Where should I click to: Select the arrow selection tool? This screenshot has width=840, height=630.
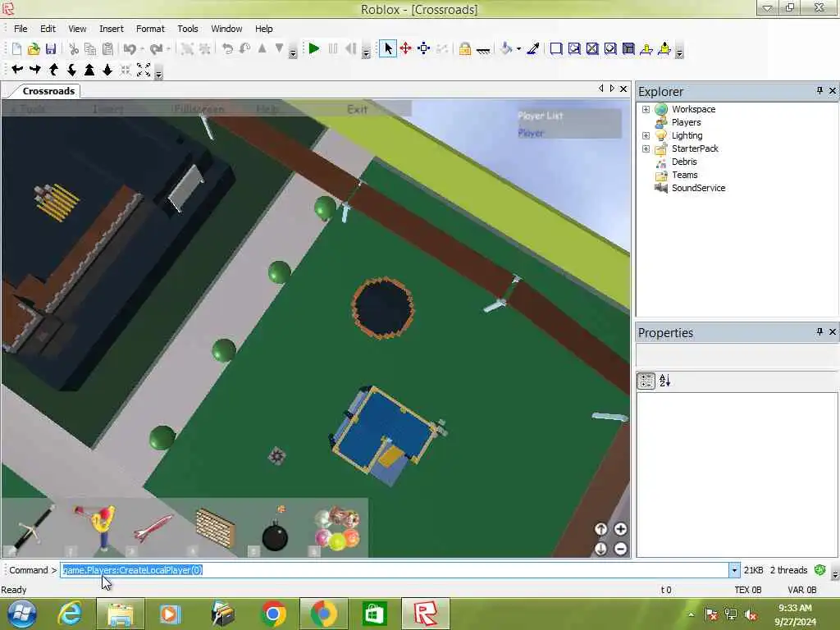[388, 48]
